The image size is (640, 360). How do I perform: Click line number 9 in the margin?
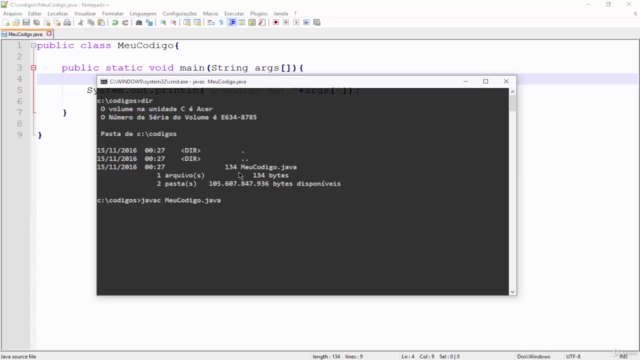coord(19,135)
